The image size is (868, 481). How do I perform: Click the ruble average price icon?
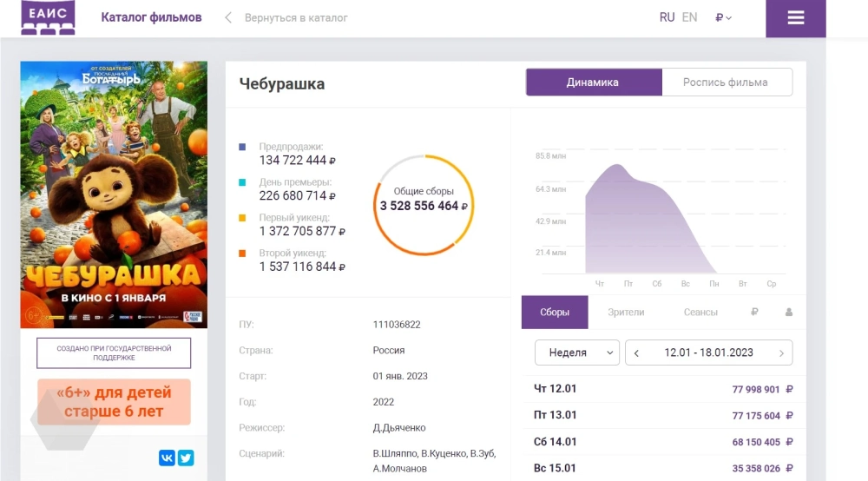[x=753, y=312]
